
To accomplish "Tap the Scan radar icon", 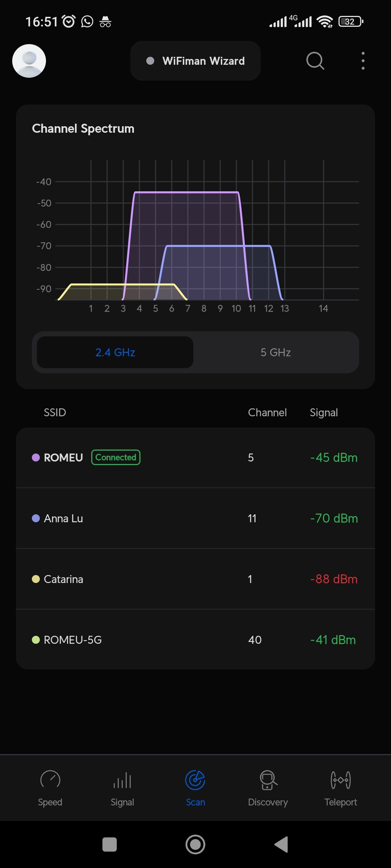I will 195,780.
